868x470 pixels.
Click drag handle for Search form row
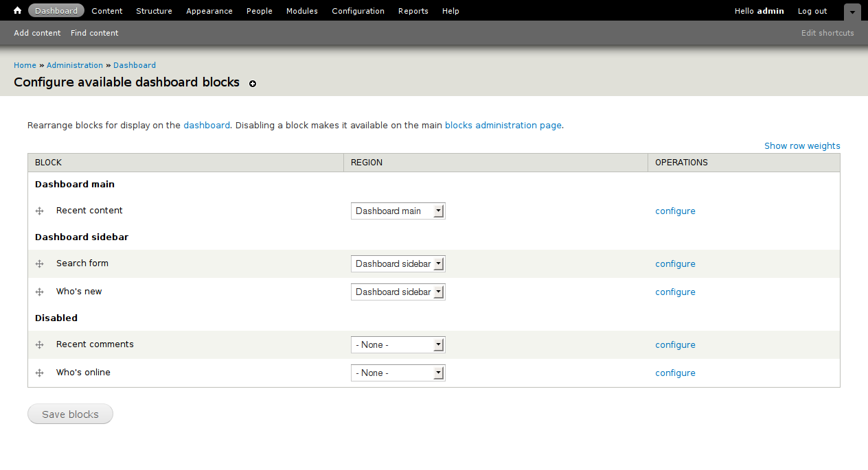click(40, 264)
